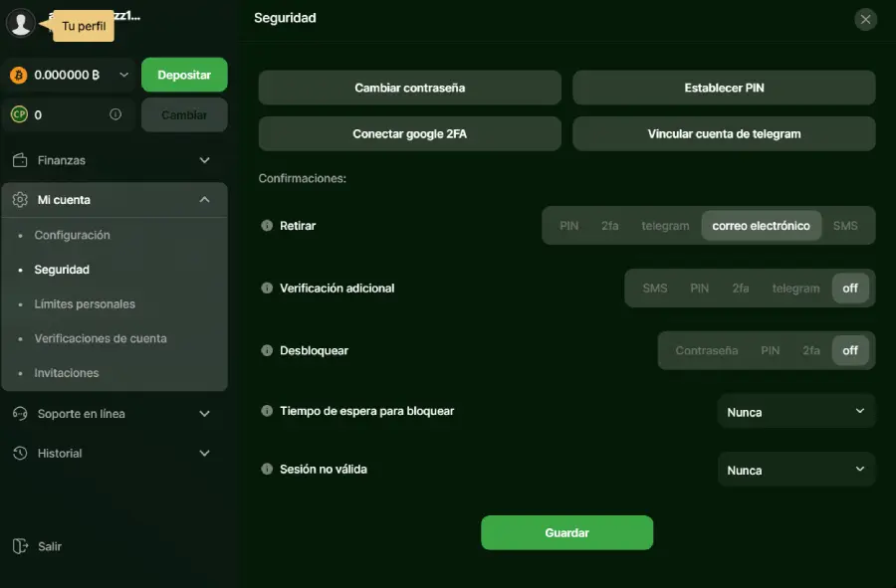Click the 0.000000 ฿ balance text
The height and width of the screenshot is (588, 896).
click(x=67, y=75)
